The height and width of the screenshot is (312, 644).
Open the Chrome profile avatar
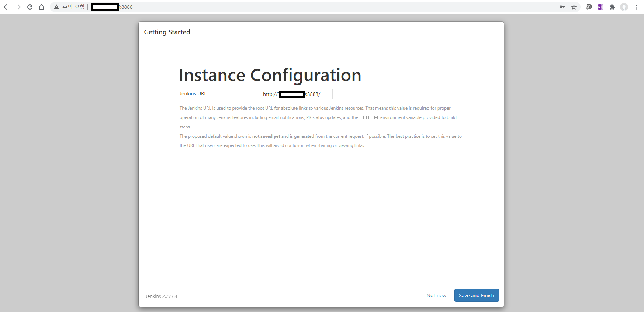pos(624,7)
